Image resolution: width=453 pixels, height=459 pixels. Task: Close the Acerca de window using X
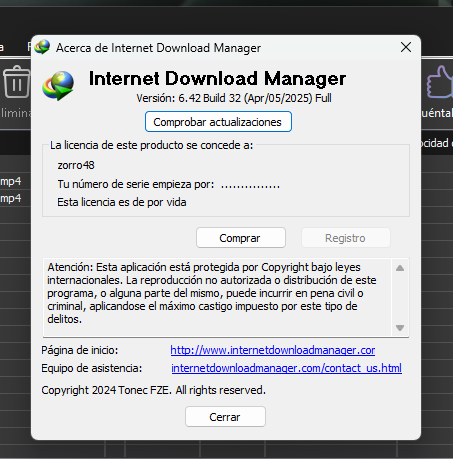406,47
